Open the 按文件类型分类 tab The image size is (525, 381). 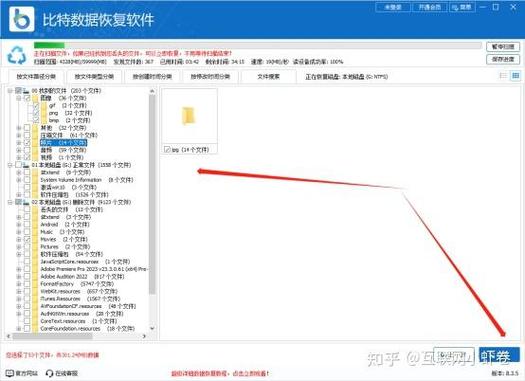[x=94, y=76]
